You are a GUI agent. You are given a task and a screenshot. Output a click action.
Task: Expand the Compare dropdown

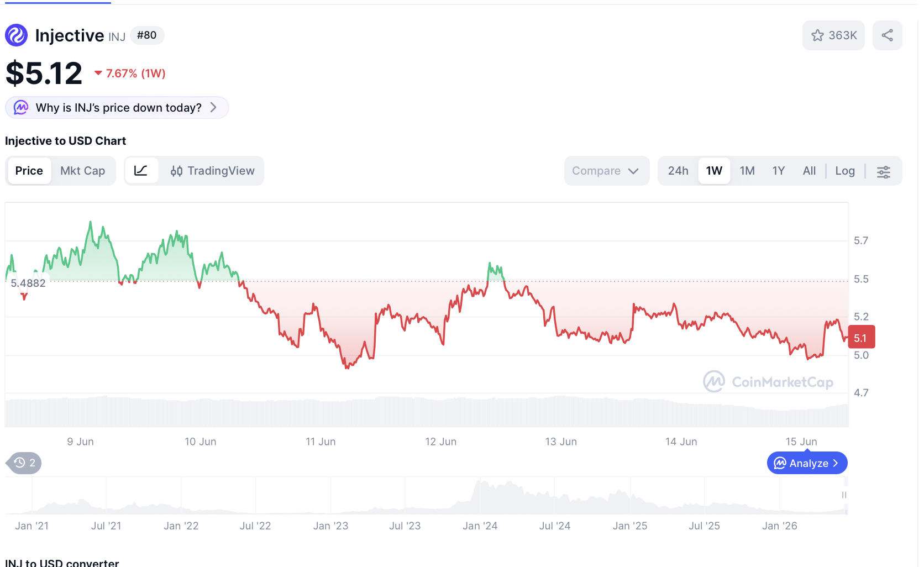[607, 171]
